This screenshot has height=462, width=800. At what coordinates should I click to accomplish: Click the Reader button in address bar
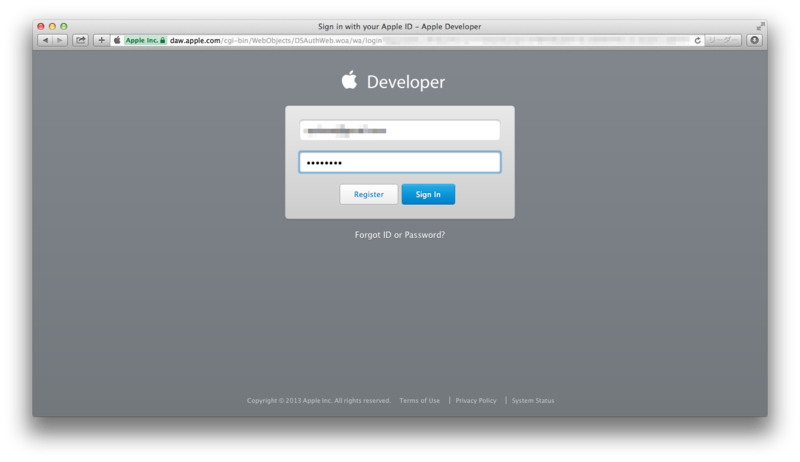pos(723,40)
